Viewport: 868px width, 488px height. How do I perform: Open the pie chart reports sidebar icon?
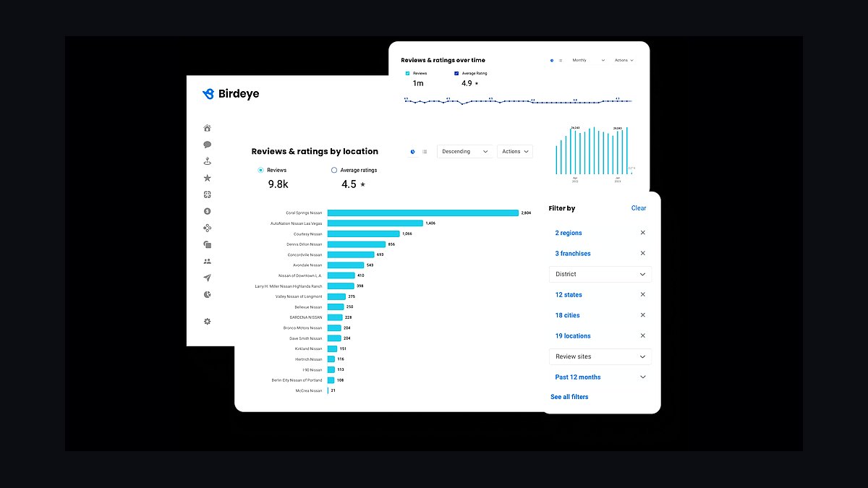[207, 294]
